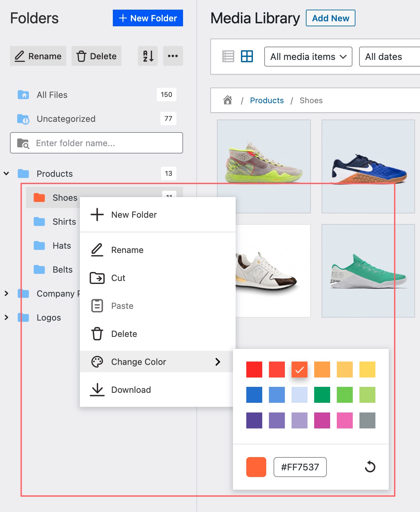Switch to grid view icon

(x=247, y=56)
